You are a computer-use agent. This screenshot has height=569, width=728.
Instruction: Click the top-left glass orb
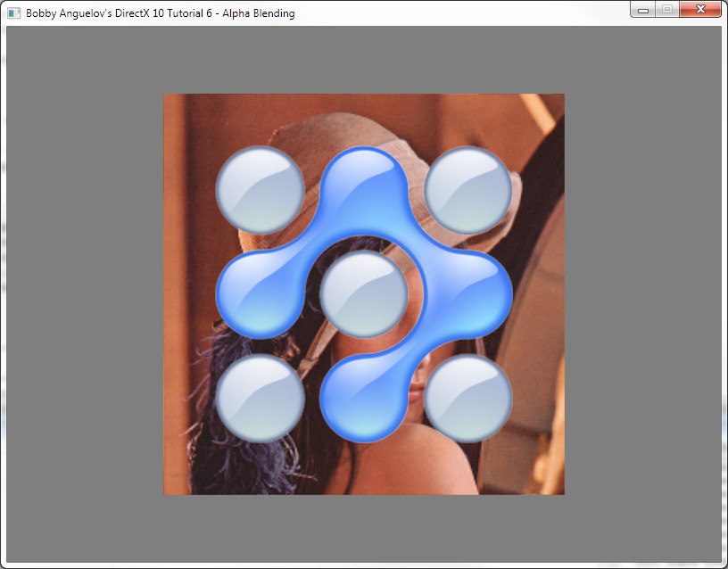(x=261, y=190)
